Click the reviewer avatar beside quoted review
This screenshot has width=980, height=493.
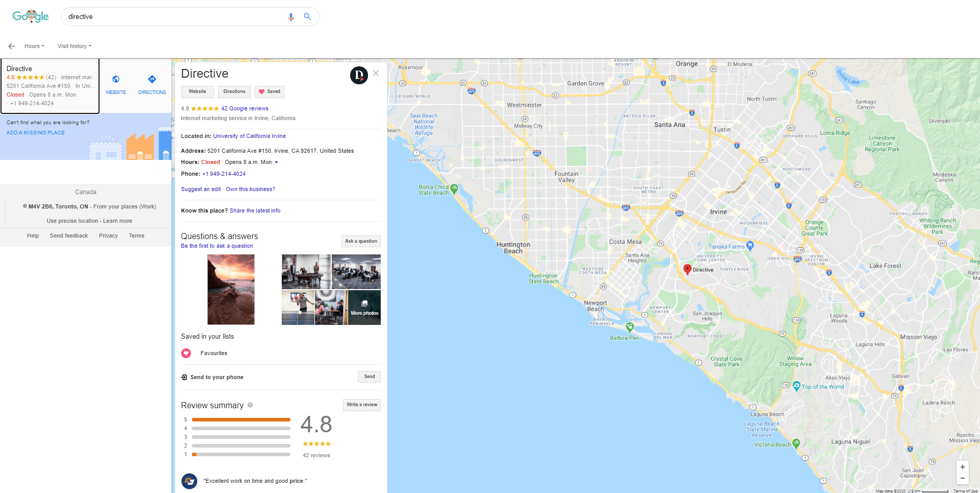click(189, 481)
